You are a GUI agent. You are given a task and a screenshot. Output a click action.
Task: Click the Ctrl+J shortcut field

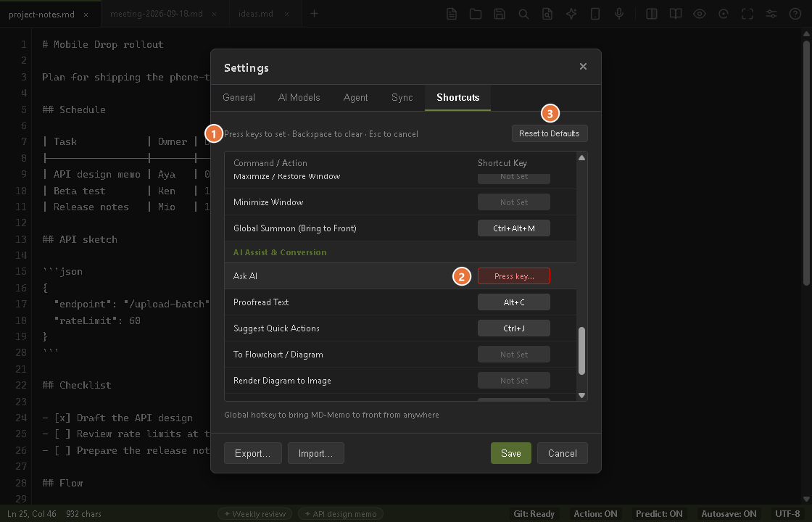(x=514, y=328)
